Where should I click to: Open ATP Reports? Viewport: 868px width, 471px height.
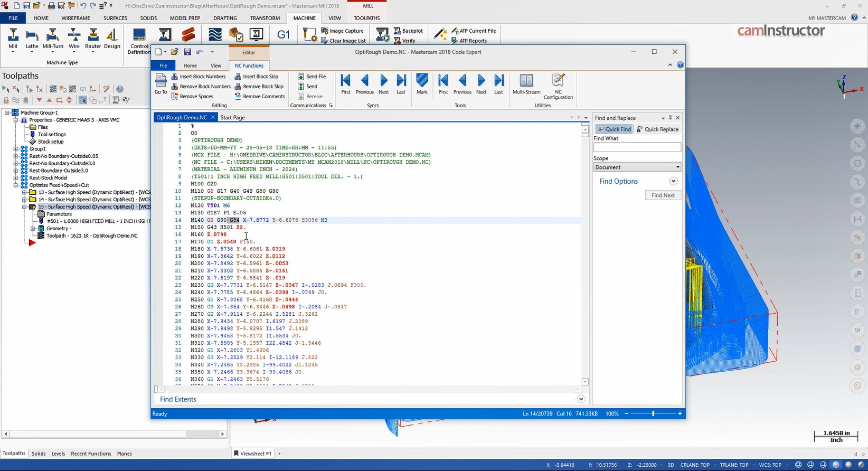click(x=469, y=41)
